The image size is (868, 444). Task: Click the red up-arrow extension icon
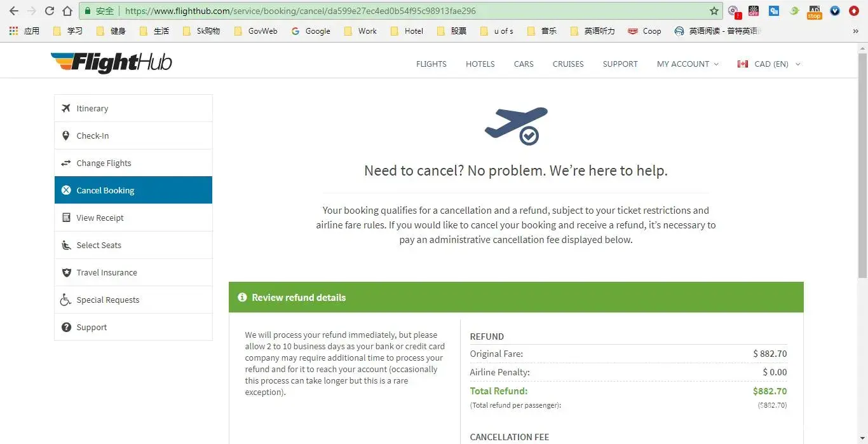854,11
